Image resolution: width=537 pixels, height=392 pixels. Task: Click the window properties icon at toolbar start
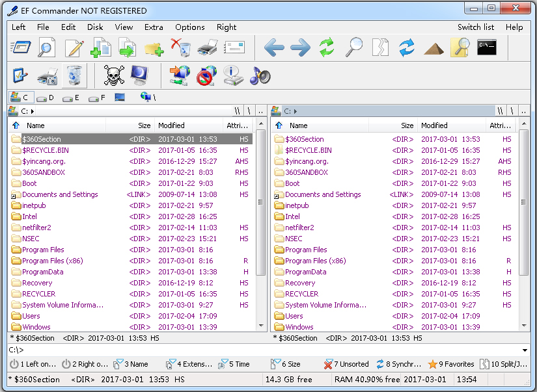21,47
